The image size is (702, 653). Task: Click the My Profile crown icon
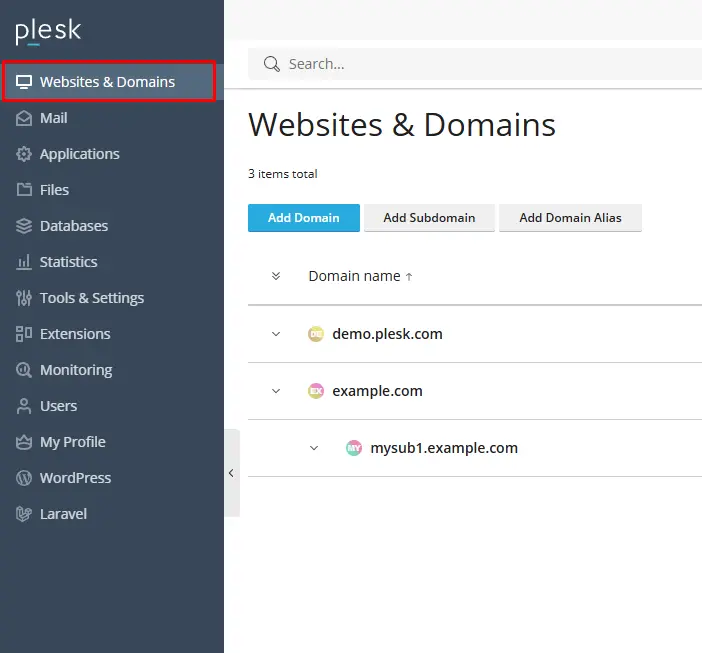click(24, 442)
